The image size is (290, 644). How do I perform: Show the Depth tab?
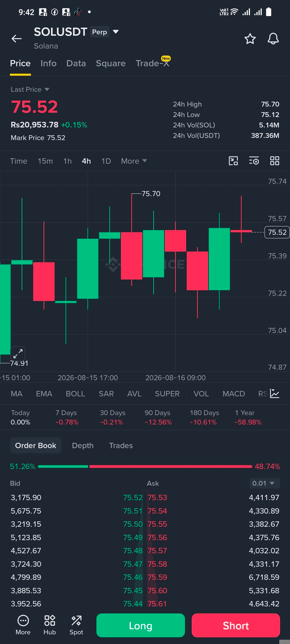tap(83, 445)
